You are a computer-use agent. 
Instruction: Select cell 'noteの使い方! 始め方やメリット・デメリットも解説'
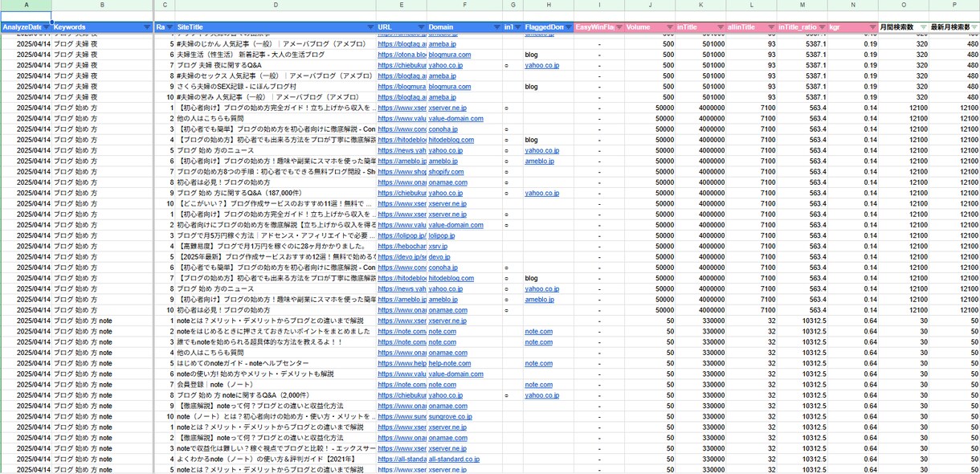[276, 374]
